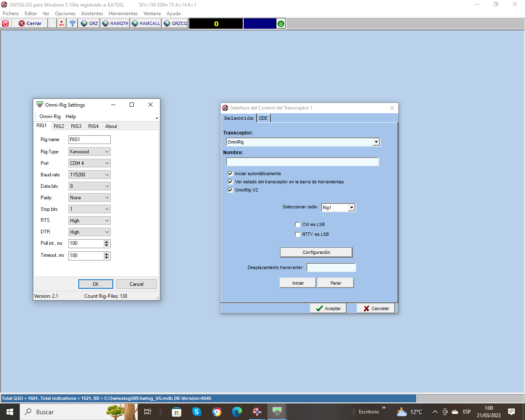Toggle Ver estado del transceptor checkbox
525x420 pixels.
point(230,182)
